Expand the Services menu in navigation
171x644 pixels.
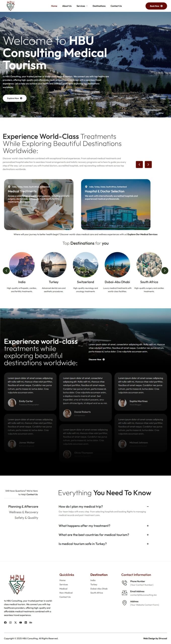(82, 6)
